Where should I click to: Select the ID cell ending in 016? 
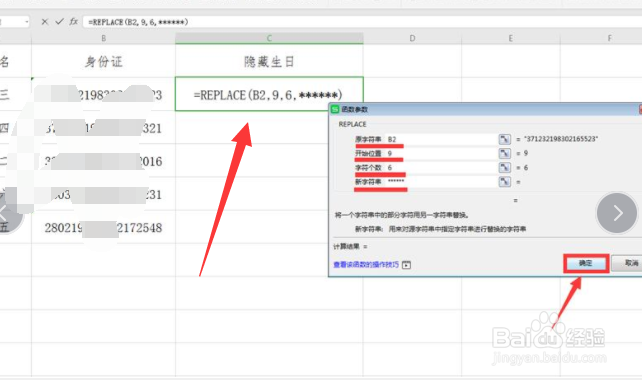[104, 161]
